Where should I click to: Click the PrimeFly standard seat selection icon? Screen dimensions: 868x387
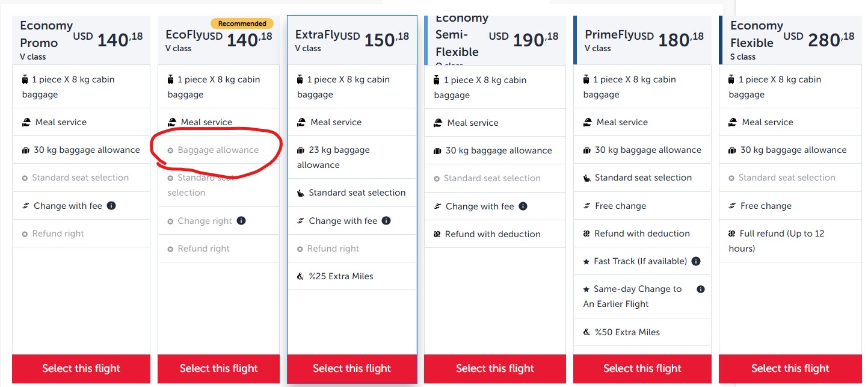[x=587, y=178]
